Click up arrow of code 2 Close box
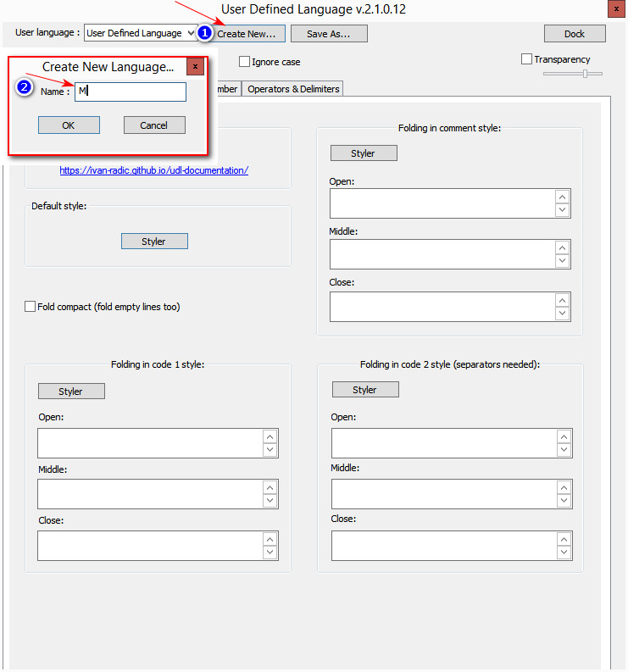This screenshot has width=628, height=672. [563, 538]
